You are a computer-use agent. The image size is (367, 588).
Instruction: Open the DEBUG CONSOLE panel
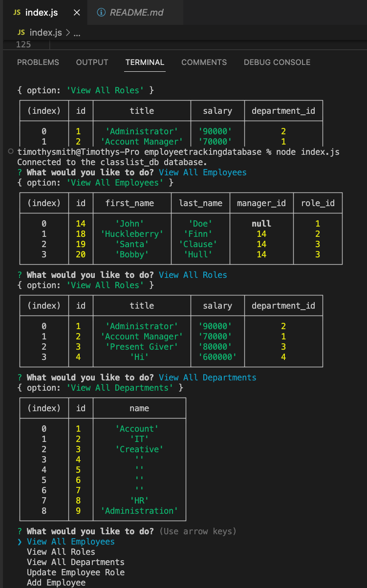(277, 62)
